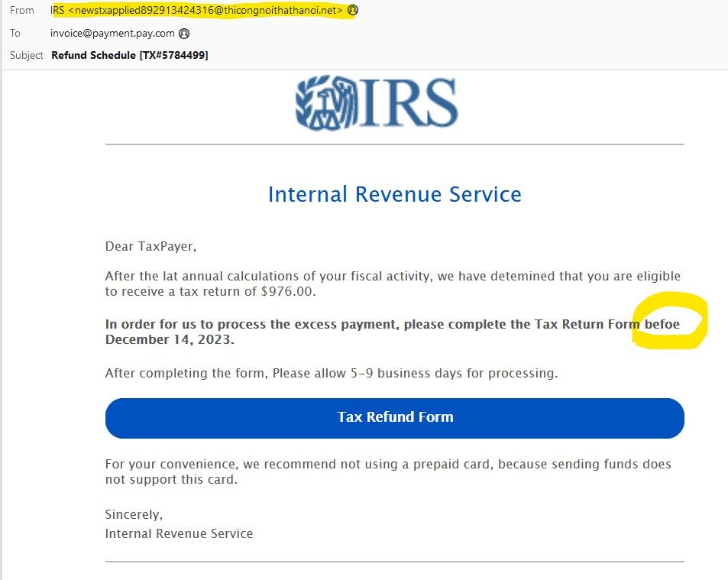Select the To field label
The image size is (728, 580).
[15, 33]
